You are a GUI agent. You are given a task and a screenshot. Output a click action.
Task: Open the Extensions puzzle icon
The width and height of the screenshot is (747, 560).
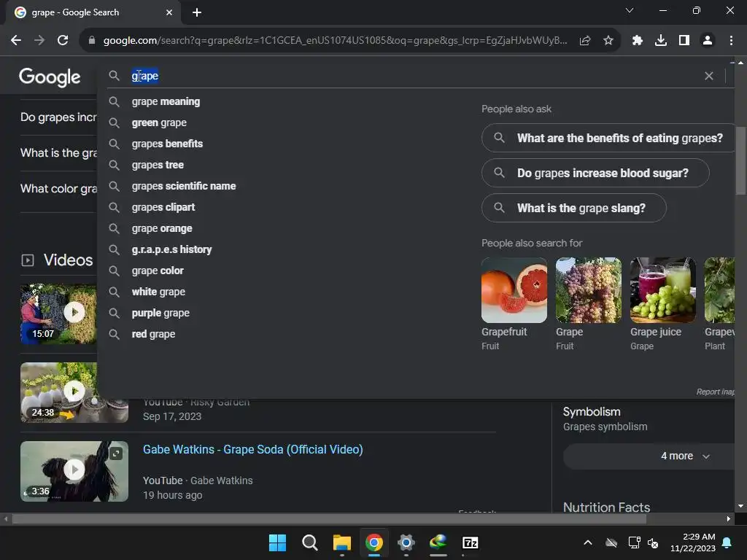[638, 41]
